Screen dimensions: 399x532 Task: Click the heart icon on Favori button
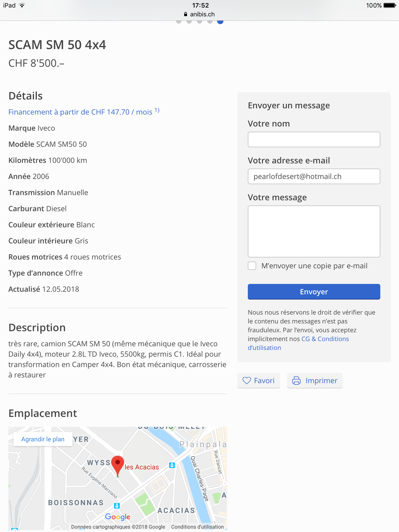247,381
